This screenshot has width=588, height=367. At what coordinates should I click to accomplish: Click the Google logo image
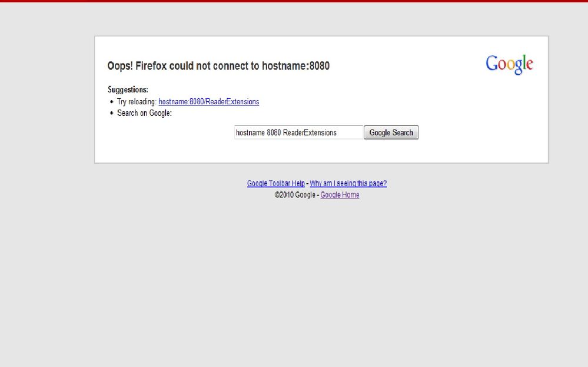click(x=509, y=65)
